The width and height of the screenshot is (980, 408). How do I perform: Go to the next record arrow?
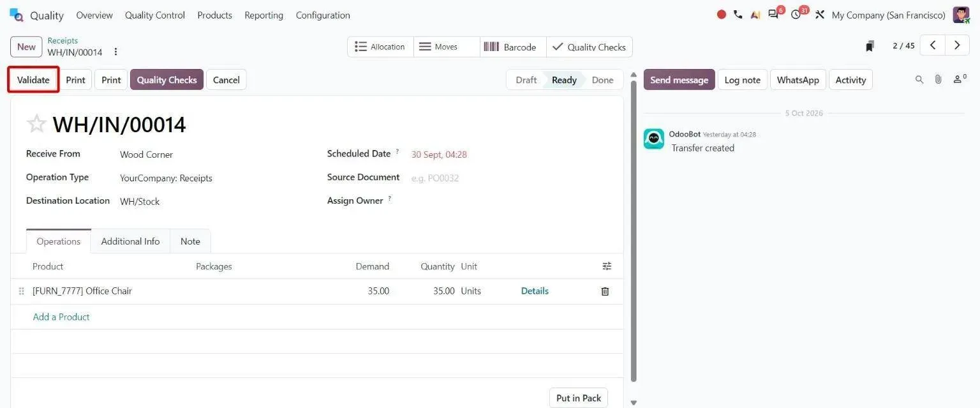(957, 45)
